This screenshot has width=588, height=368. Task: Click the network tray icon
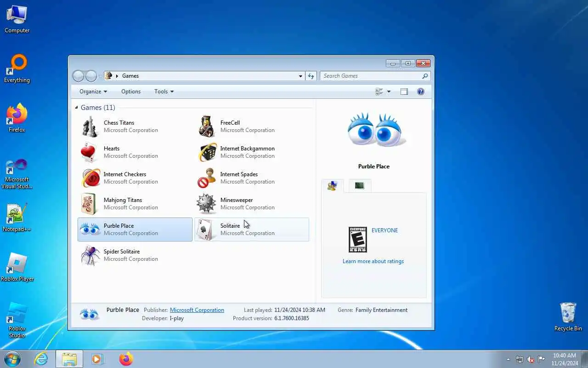(x=519, y=359)
